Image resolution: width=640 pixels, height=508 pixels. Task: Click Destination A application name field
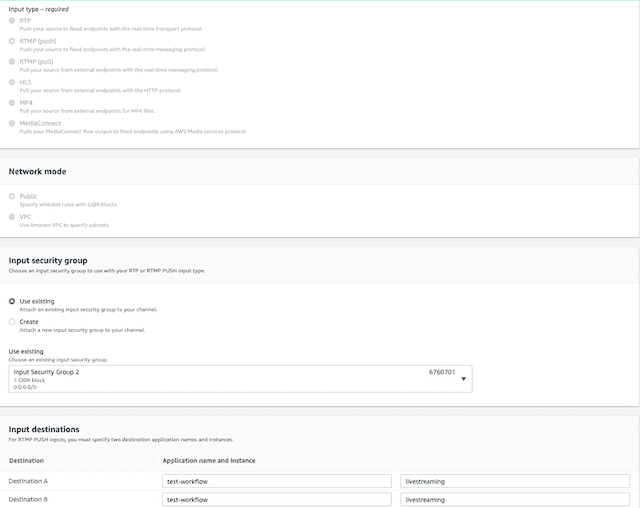click(x=276, y=481)
